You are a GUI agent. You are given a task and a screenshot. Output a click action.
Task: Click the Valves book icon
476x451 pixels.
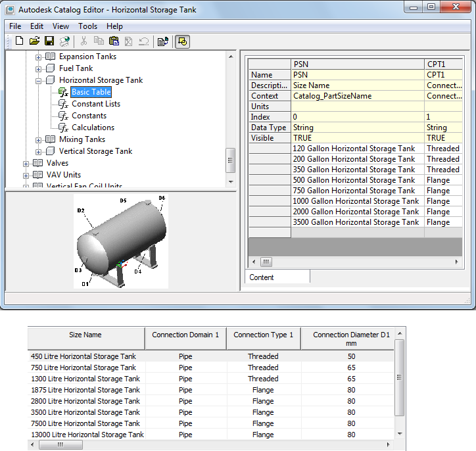point(37,163)
